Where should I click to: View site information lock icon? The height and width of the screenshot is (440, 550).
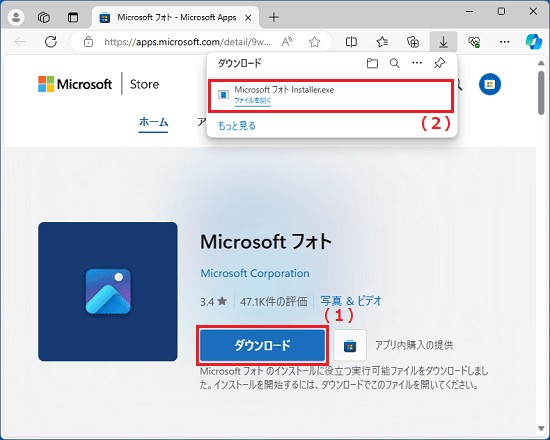pos(88,42)
